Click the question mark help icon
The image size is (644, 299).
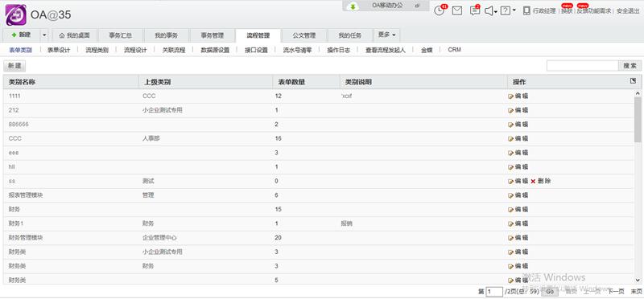[x=506, y=11]
